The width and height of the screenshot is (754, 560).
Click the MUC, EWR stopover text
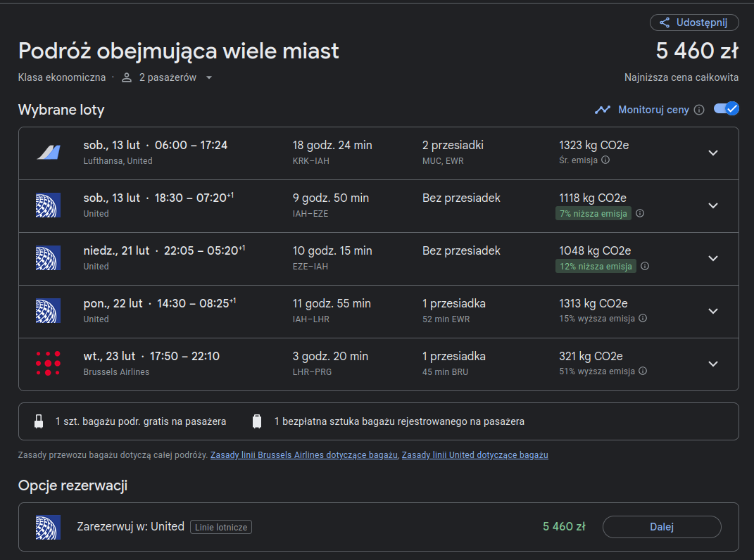[443, 161]
